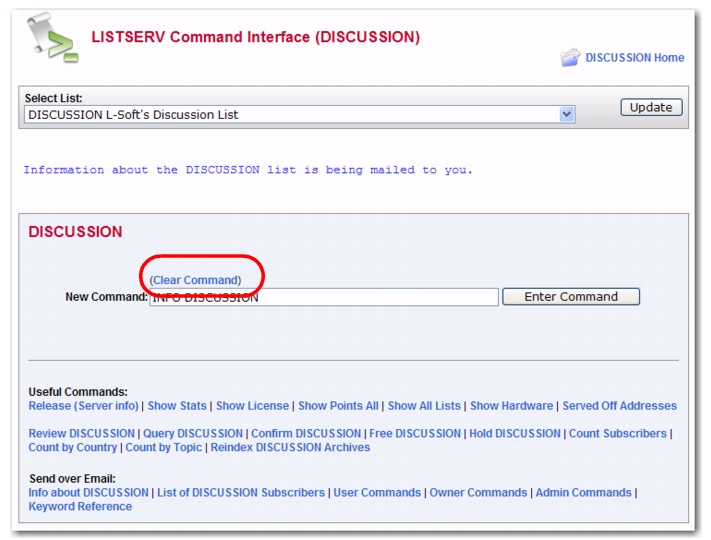
Task: Click the Show All Lists link
Action: tap(424, 406)
